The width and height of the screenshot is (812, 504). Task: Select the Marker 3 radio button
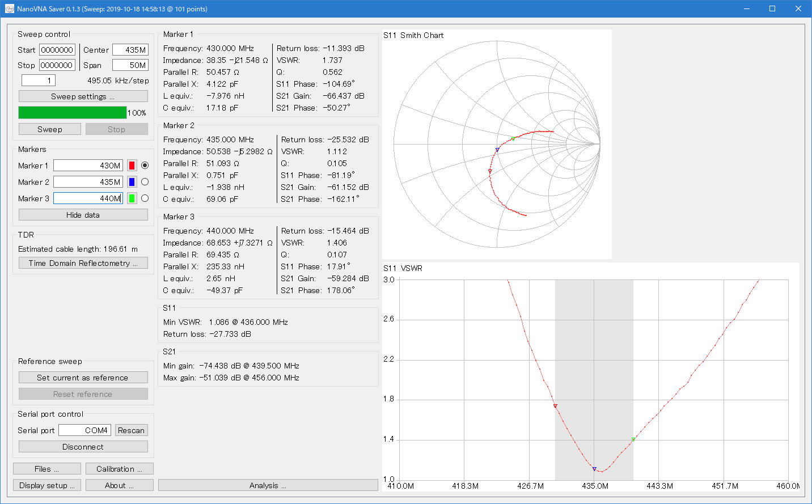pos(145,198)
